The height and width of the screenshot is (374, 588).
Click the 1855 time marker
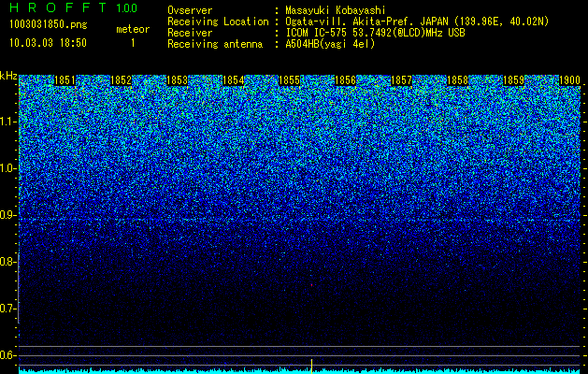click(289, 80)
